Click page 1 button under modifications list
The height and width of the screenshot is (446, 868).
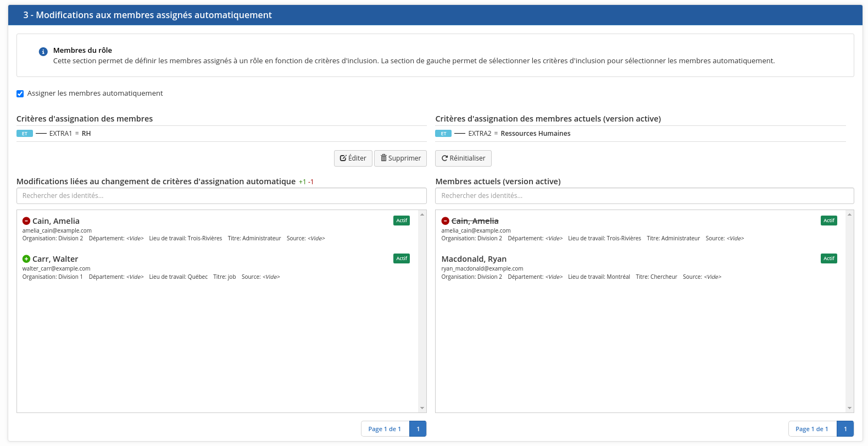(418, 429)
